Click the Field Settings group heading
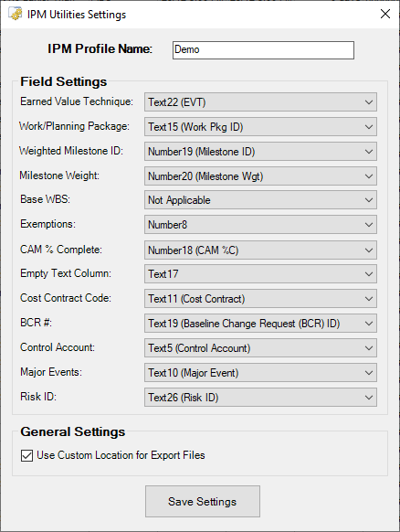The width and height of the screenshot is (400, 532). (64, 81)
